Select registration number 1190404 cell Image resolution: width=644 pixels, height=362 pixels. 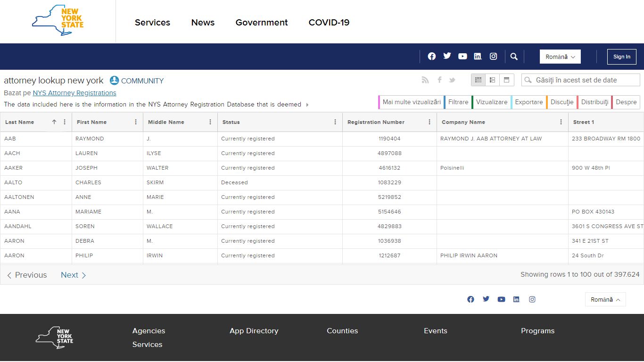[x=389, y=139]
